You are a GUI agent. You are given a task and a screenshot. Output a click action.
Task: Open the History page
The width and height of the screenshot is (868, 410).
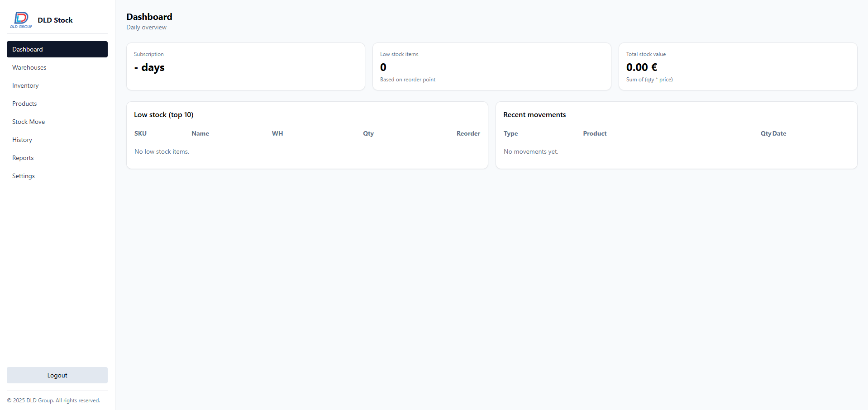pyautogui.click(x=22, y=140)
